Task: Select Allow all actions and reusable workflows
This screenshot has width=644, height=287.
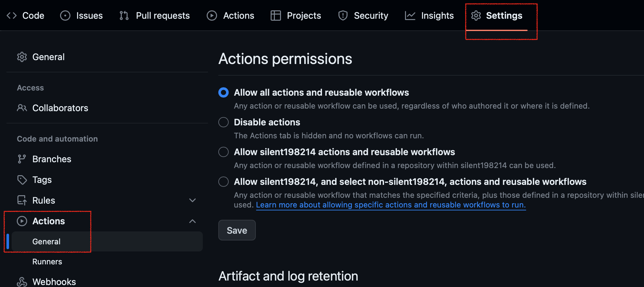Action: [223, 92]
